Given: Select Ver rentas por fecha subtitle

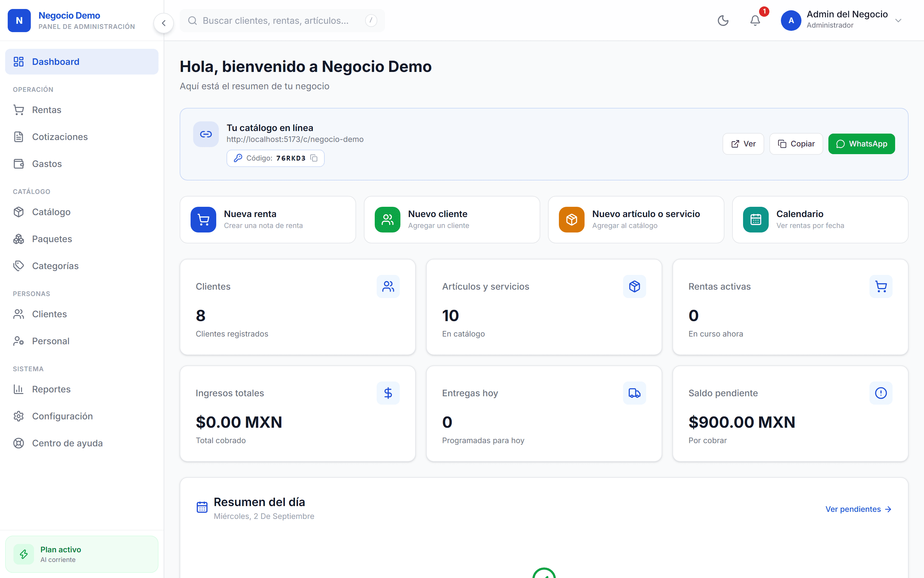Looking at the screenshot, I should (x=810, y=225).
